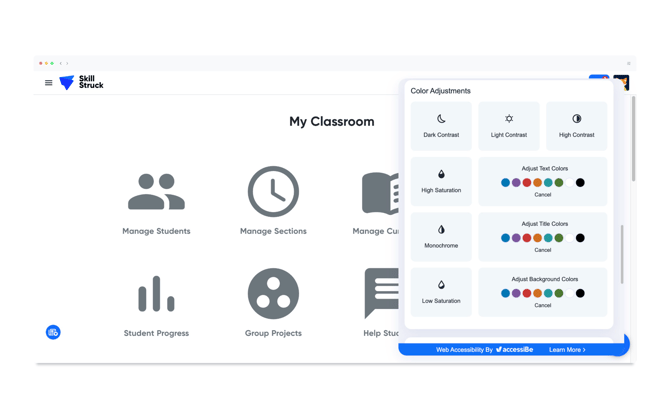This screenshot has width=670, height=418.
Task: Choose green swatch under Adjust Title Colors
Action: tap(559, 238)
